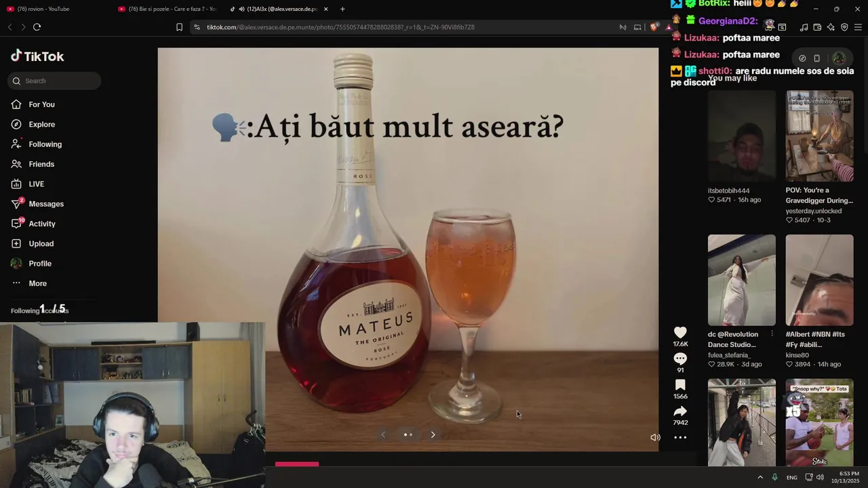Open Brave Rewards triangle icon

pos(669,27)
